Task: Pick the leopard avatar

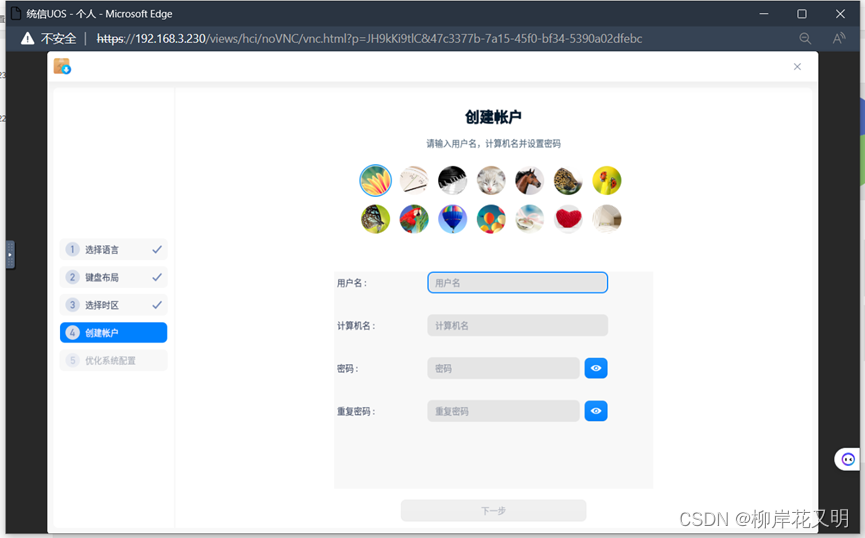Action: (x=568, y=180)
